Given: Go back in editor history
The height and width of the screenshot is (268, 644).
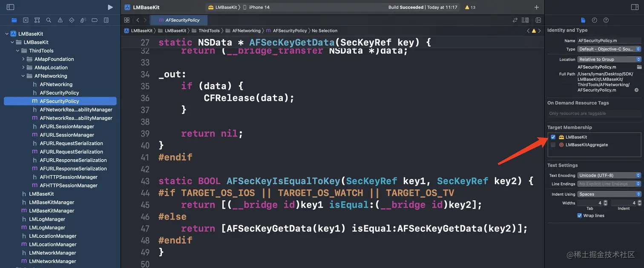Looking at the screenshot, I should (x=138, y=20).
